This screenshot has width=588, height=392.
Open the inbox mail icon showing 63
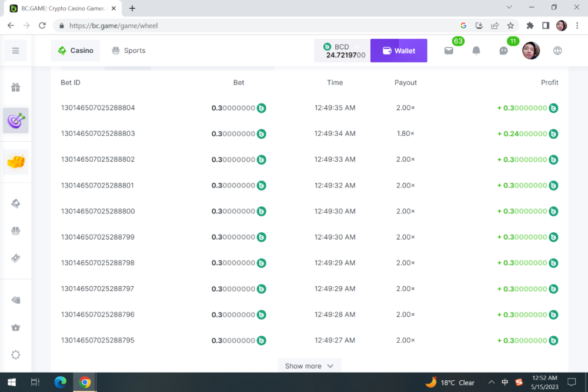(x=449, y=51)
